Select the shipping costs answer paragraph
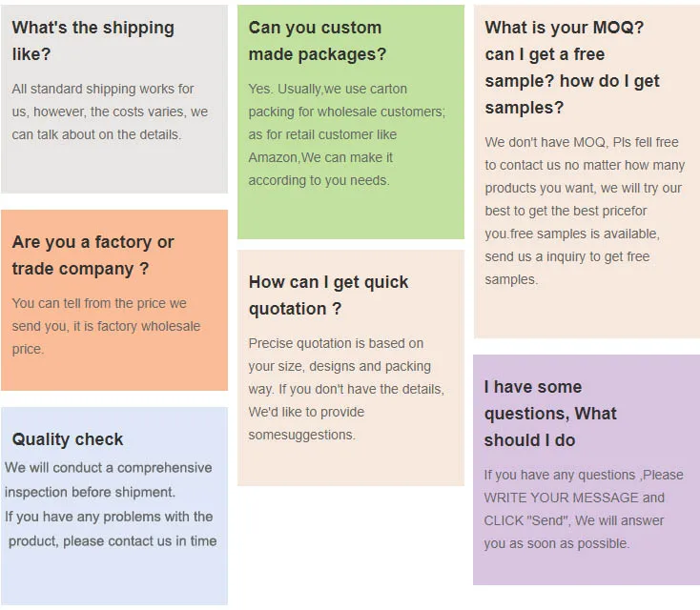Image resolution: width=700 pixels, height=610 pixels. pos(110,112)
